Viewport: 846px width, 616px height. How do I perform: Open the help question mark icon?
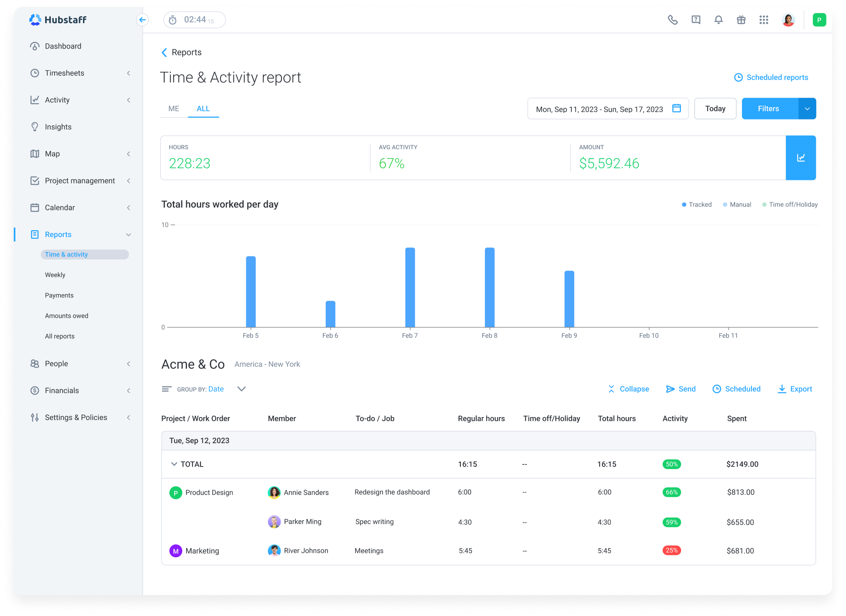tap(695, 19)
